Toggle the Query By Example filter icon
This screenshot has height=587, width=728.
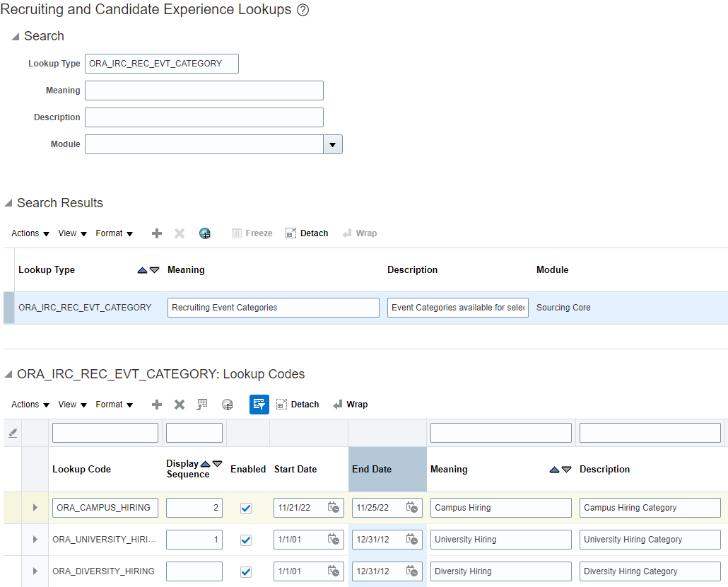coord(259,405)
